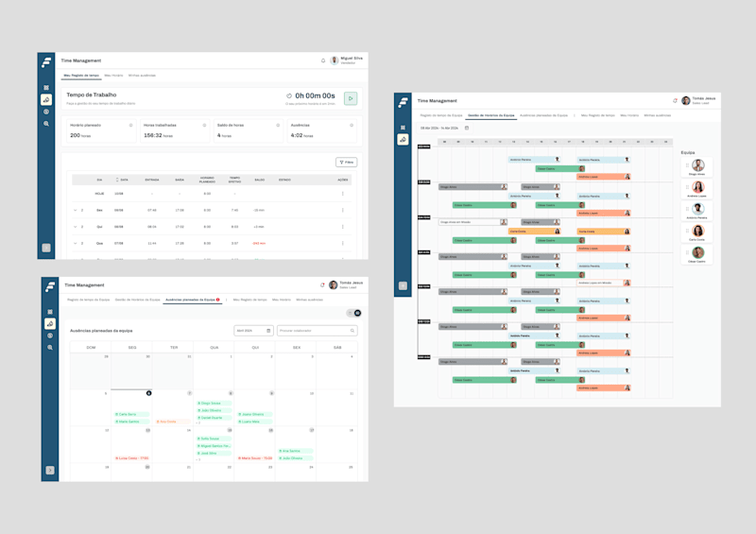Expand sidebar using arrow at bottom of absences panel
The image size is (756, 534).
click(50, 471)
